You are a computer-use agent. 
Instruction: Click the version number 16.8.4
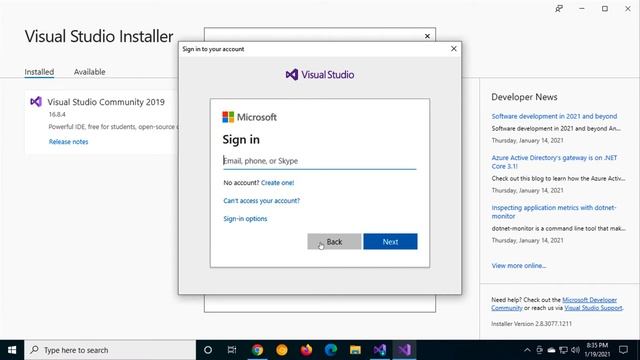57,114
